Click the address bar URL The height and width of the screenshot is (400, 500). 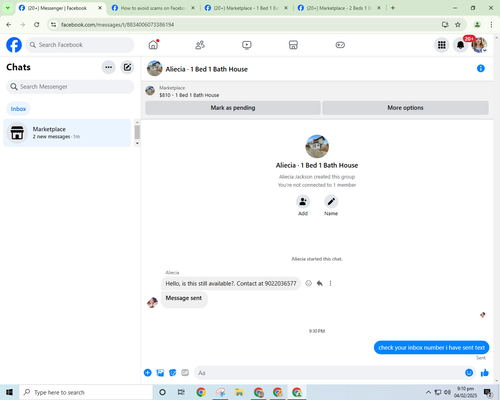[117, 25]
